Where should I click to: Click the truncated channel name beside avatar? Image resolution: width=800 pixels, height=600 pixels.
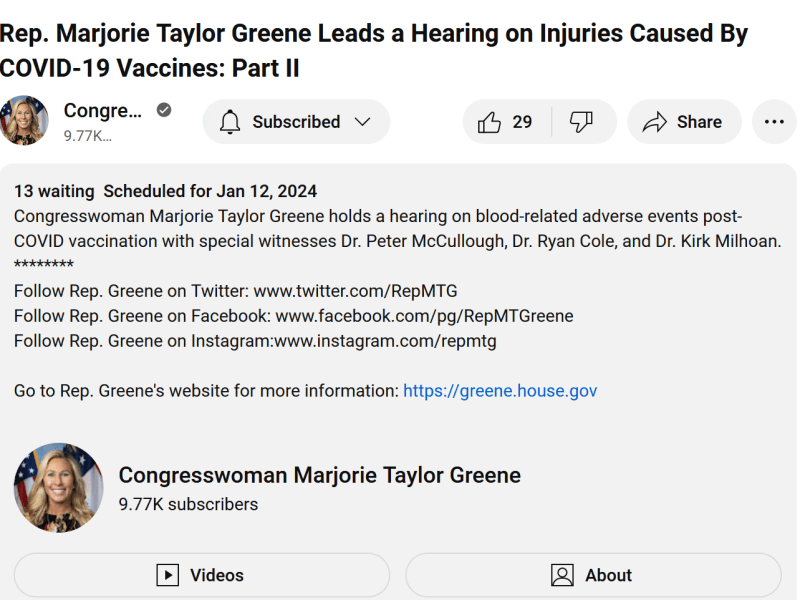[x=102, y=110]
